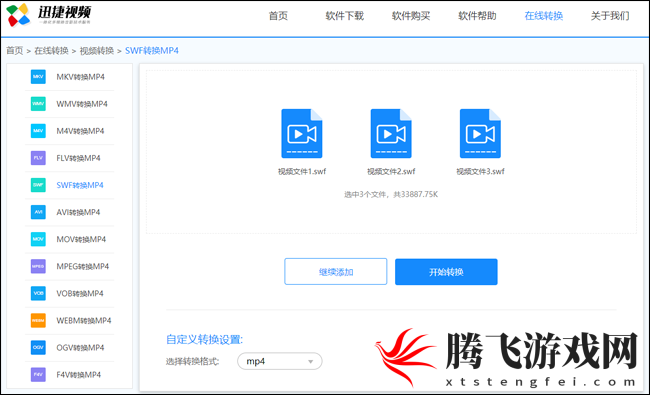Open 软件帮助 in top navigation

coord(477,16)
